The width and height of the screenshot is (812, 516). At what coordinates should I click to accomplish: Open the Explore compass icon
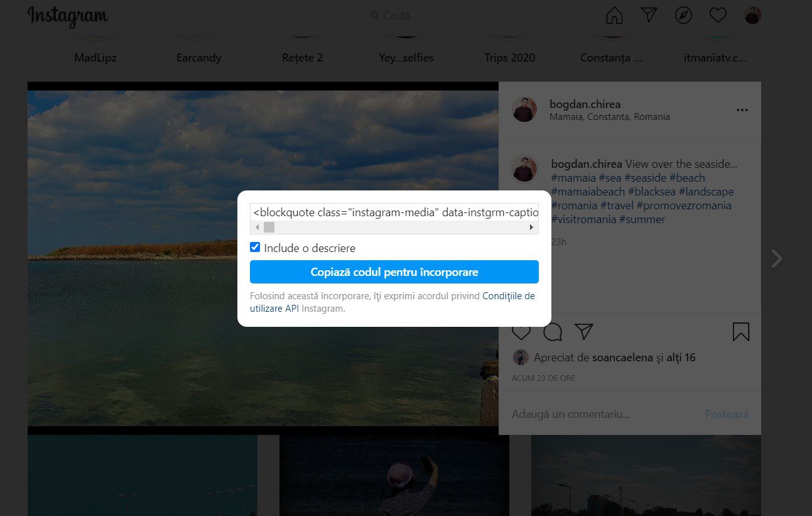[x=683, y=16]
